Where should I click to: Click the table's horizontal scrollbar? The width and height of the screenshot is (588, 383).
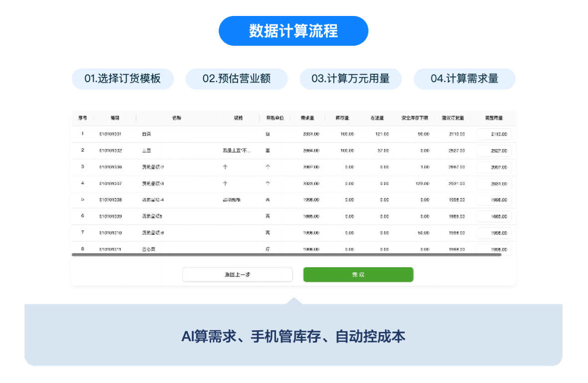287,255
